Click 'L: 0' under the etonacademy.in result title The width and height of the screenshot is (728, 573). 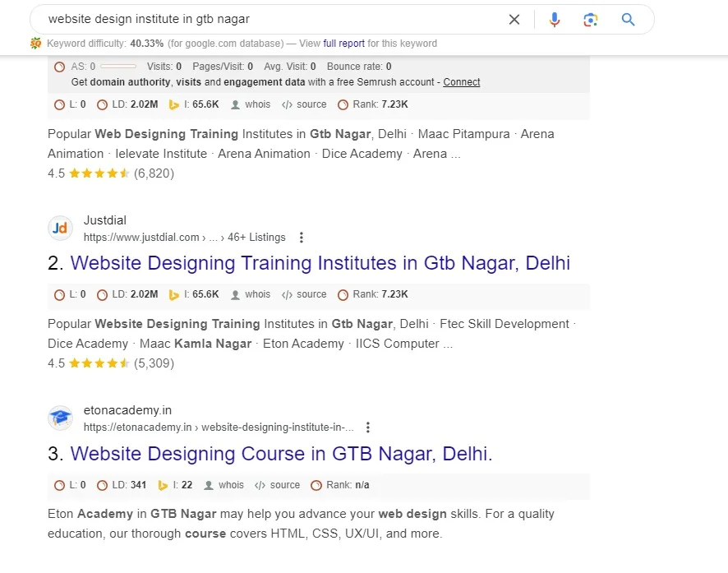click(x=70, y=485)
